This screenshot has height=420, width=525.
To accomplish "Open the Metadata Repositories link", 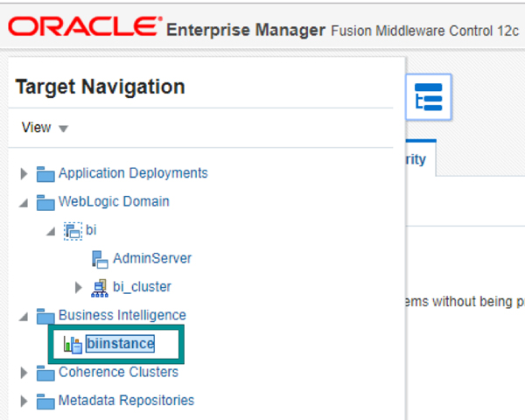I will 126,401.
